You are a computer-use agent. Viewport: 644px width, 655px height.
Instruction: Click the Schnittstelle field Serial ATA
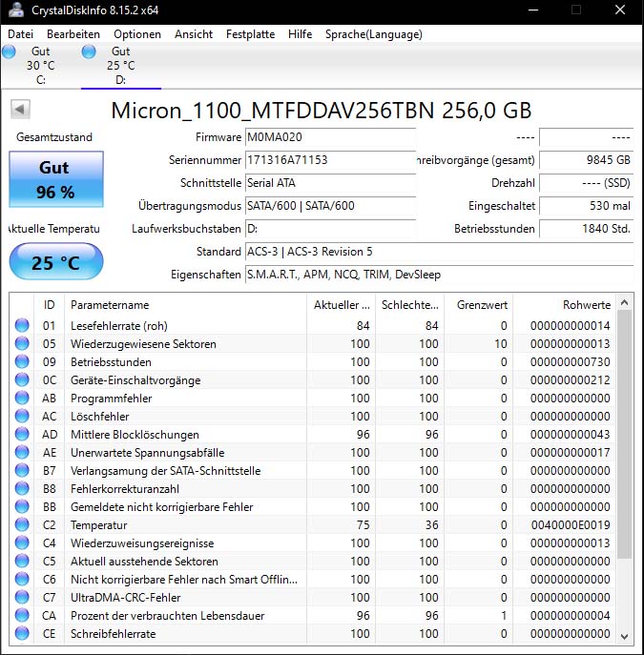[x=330, y=183]
